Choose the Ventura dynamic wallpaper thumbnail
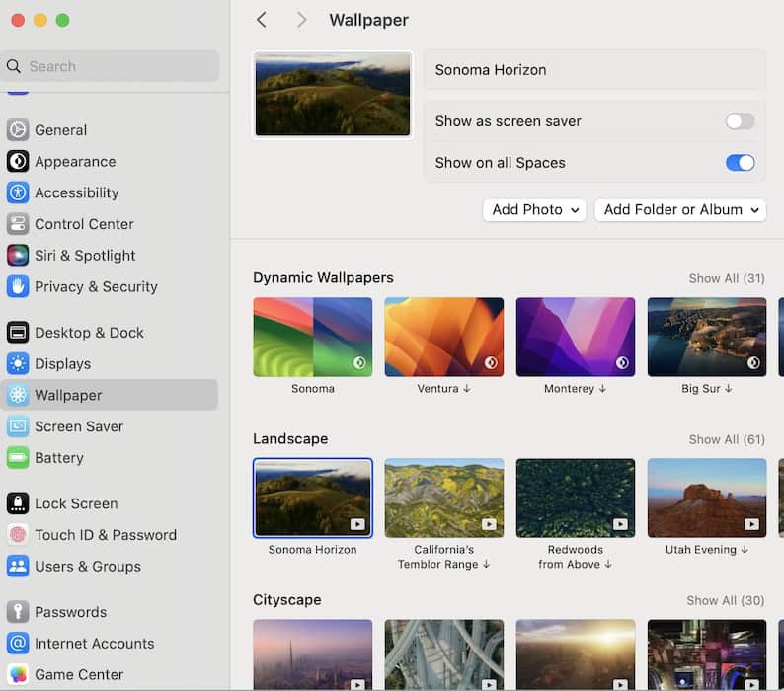 click(443, 338)
